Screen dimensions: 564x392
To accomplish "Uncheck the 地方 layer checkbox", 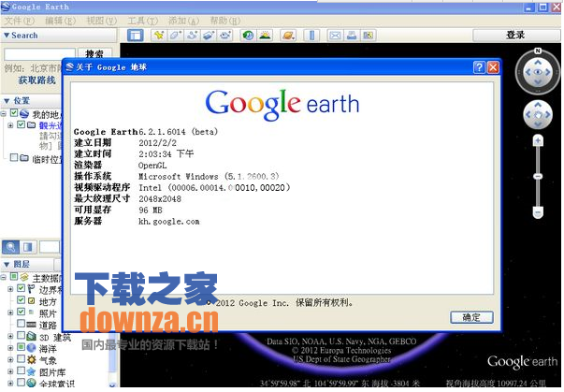I will tap(21, 300).
